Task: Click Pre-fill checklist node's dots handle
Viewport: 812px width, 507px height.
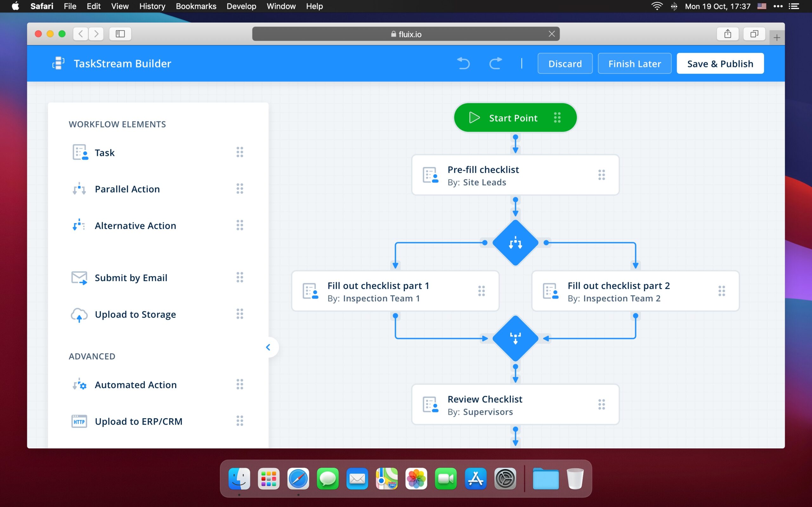Action: point(601,175)
